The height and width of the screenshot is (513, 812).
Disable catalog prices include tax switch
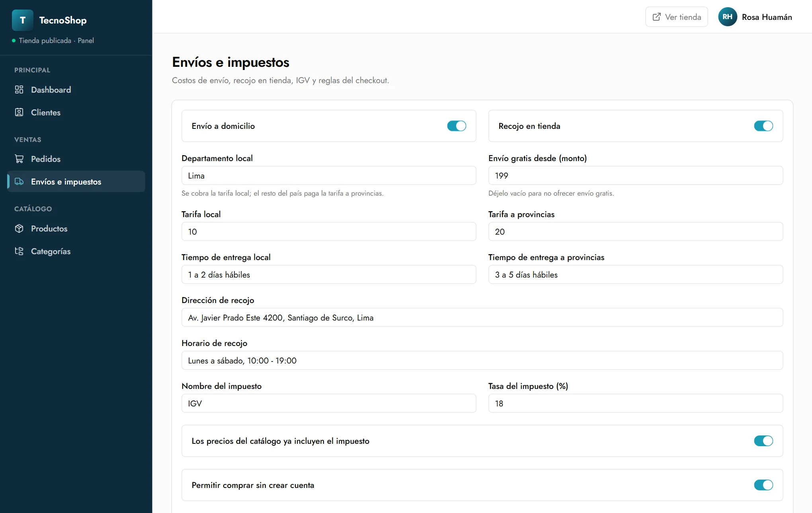(763, 441)
